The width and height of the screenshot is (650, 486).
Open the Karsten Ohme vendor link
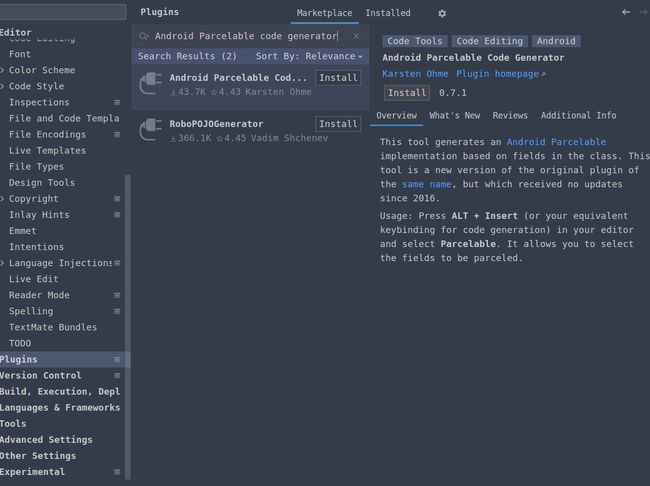point(415,74)
